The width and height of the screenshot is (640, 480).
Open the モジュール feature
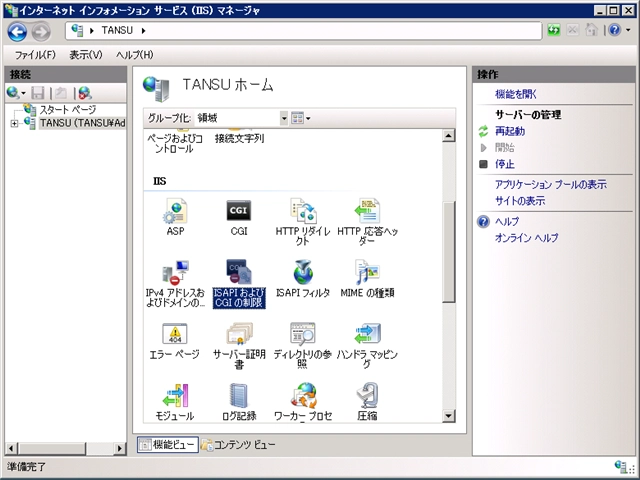(x=175, y=402)
